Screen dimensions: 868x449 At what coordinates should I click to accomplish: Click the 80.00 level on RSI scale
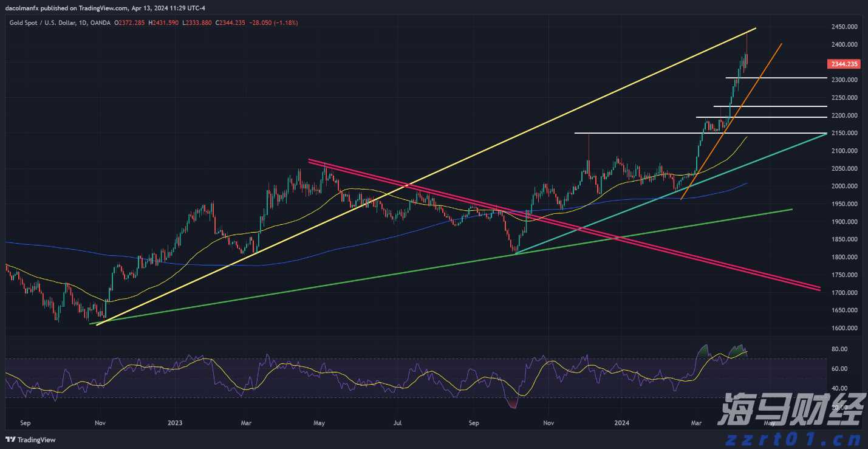pos(839,349)
